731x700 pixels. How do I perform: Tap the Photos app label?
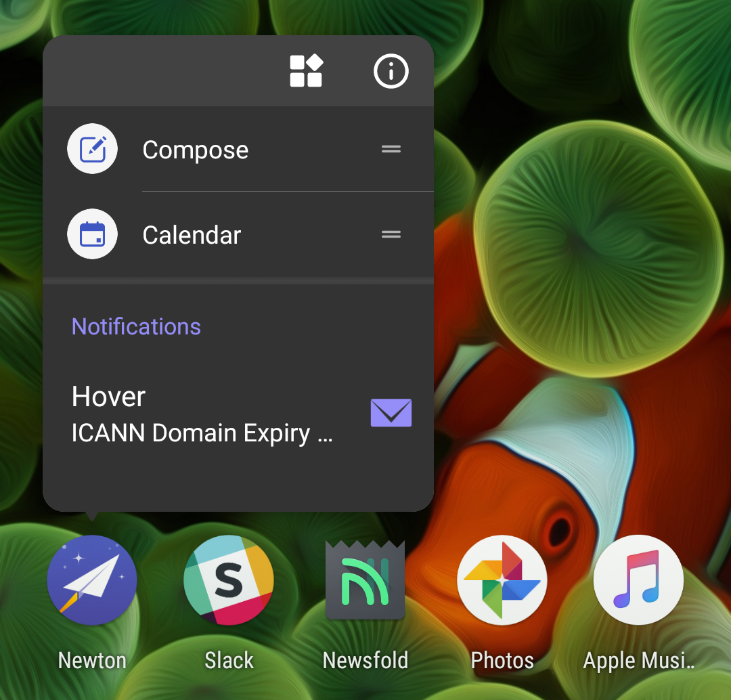pyautogui.click(x=502, y=660)
